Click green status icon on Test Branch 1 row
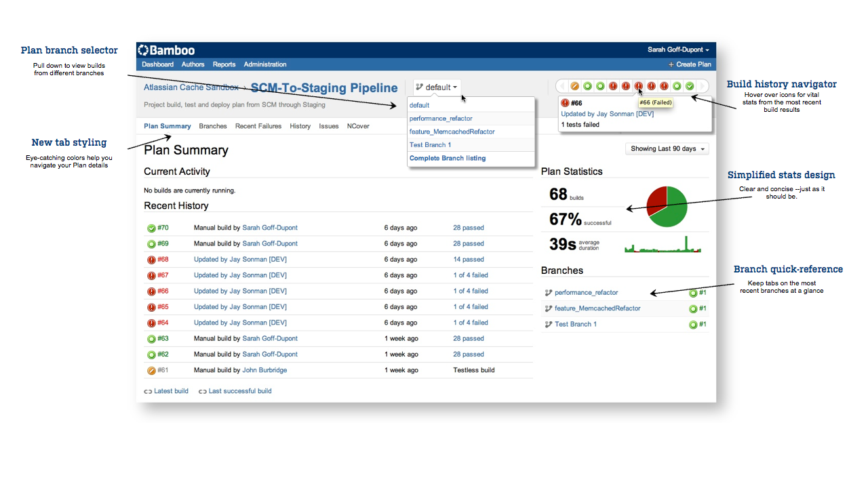Viewport: 868px width, 488px height. tap(693, 325)
